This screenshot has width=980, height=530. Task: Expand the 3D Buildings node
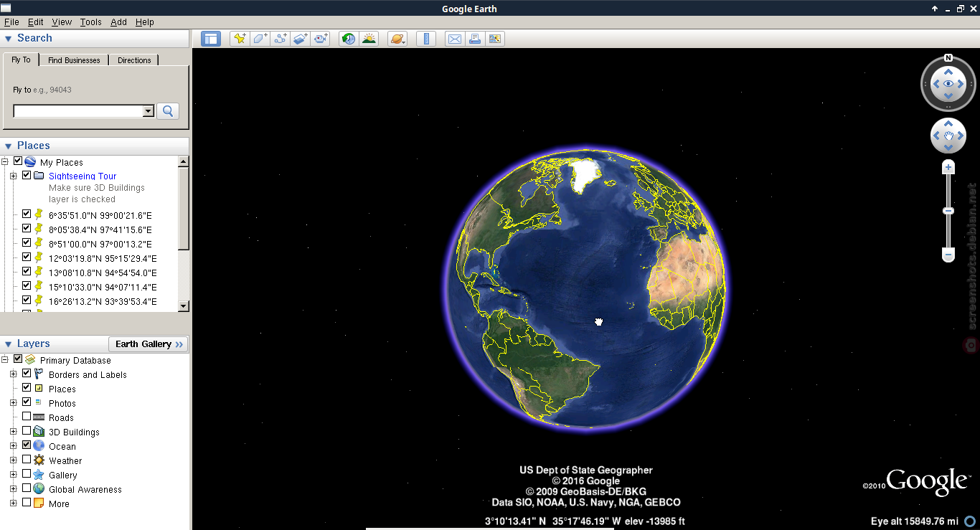click(x=14, y=432)
